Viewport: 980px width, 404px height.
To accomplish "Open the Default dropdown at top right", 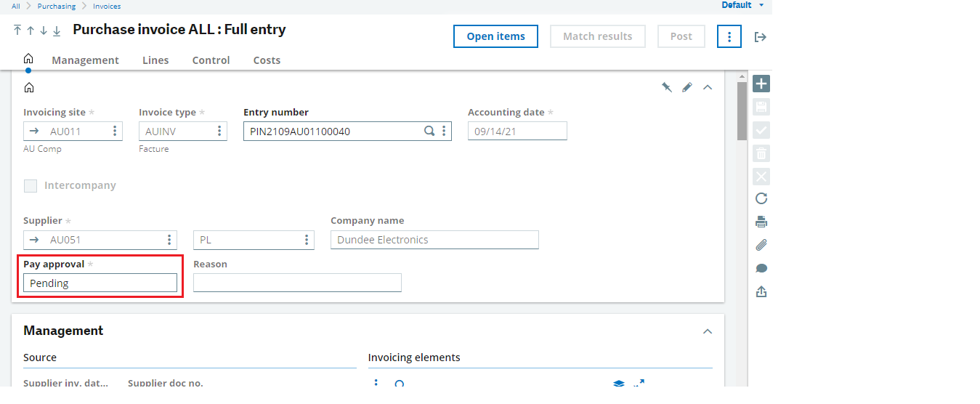I will pyautogui.click(x=742, y=5).
